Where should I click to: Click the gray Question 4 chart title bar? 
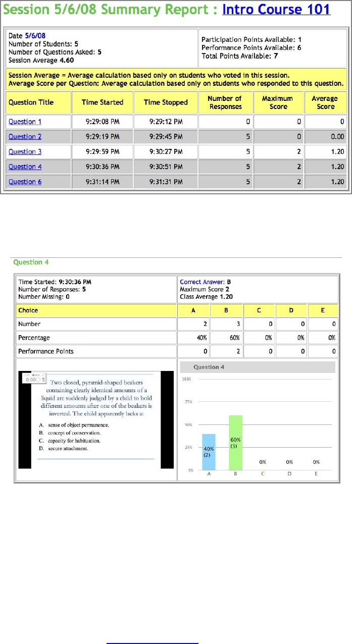tap(258, 367)
